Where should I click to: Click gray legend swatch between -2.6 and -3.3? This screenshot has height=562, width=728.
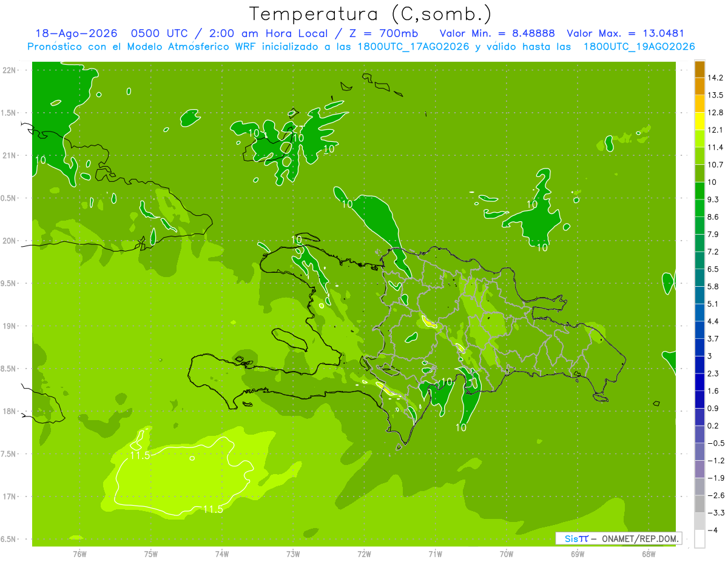point(699,504)
